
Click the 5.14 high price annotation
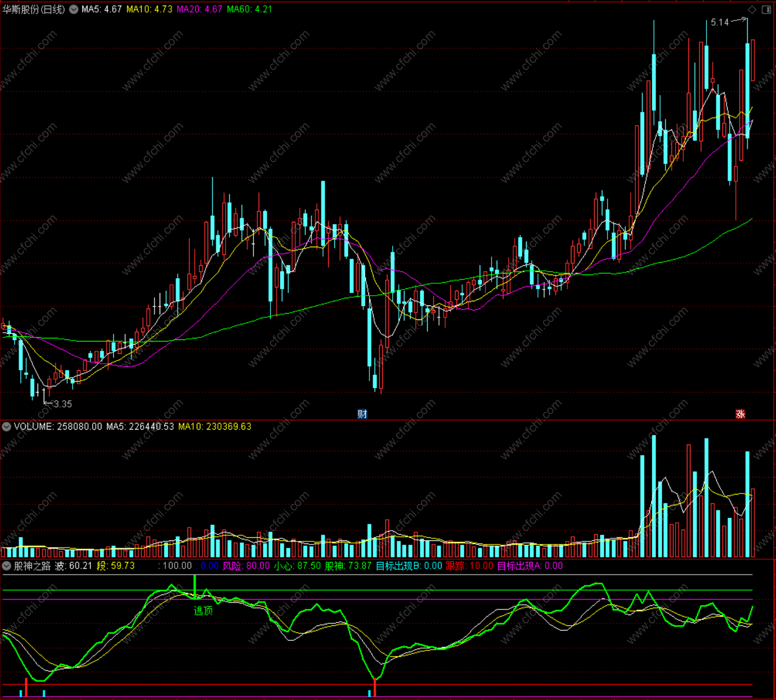coord(720,22)
